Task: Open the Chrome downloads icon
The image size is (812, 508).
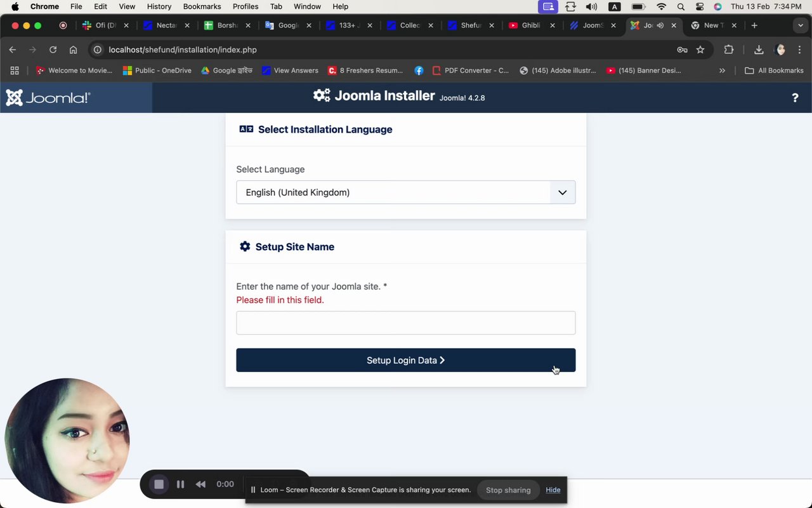Action: pos(759,50)
